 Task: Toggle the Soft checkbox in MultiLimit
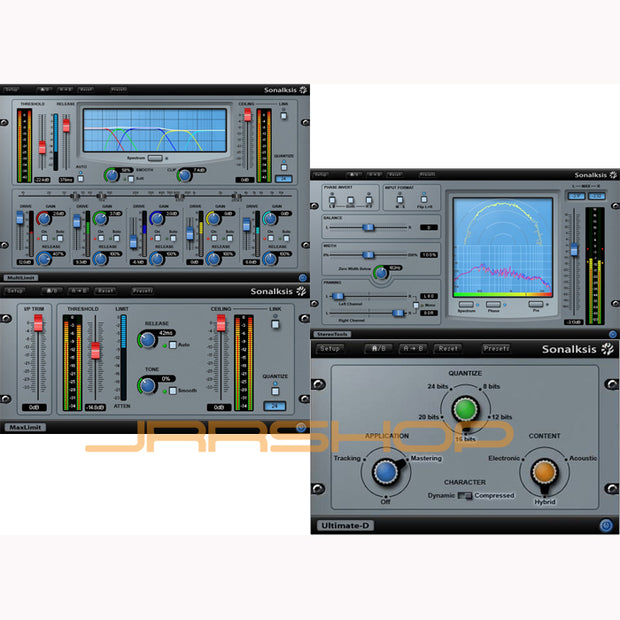(x=131, y=179)
